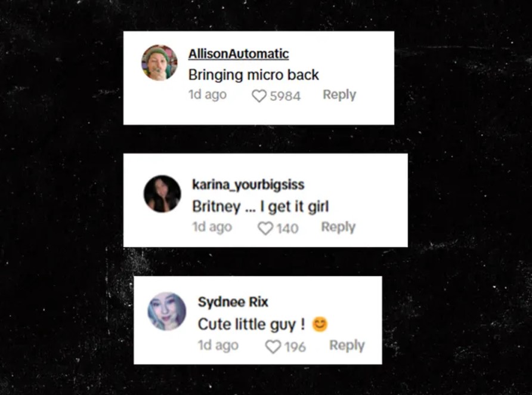Tap the heart icon on karina_yourbigsiss's comment

[265, 228]
